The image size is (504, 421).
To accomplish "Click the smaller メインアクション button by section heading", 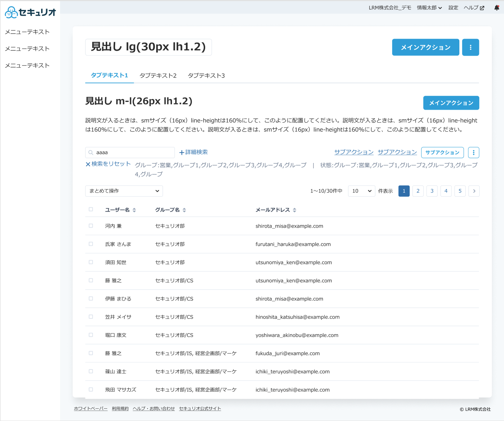I will pos(451,103).
